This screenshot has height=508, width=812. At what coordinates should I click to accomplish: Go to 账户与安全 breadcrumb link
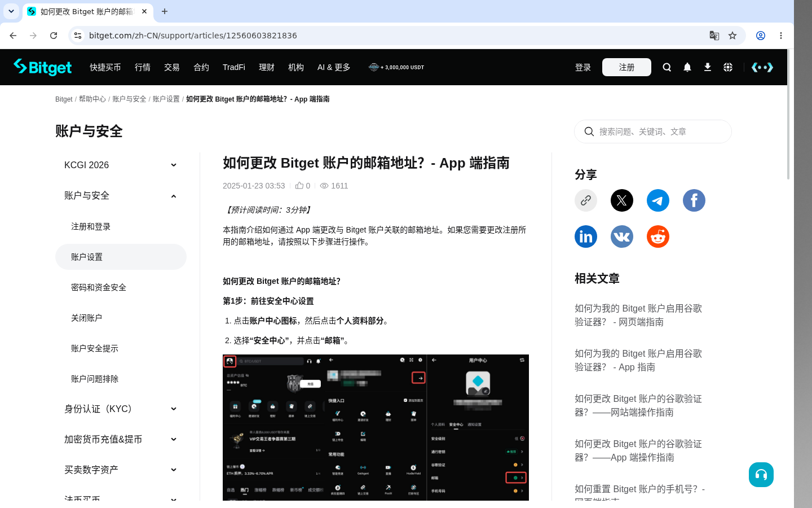(129, 99)
